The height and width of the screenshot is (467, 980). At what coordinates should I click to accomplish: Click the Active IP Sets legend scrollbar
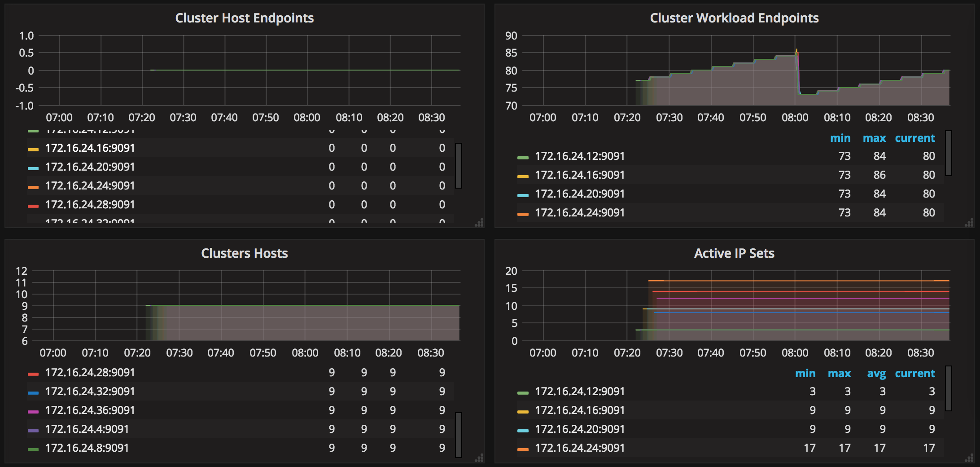click(x=949, y=388)
